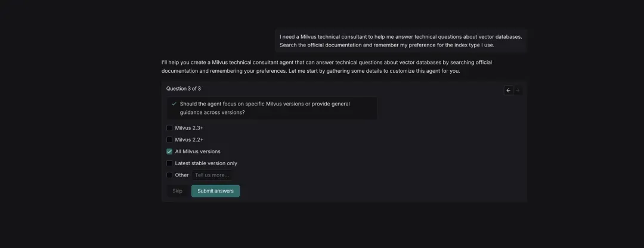The image size is (644, 248).
Task: Click the "Milvus 2.3+" label text
Action: (189, 128)
